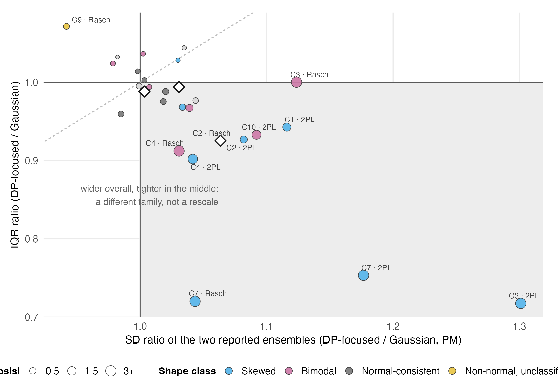
Task: Click the 'wider overall, tighter in the middle' annotation
Action: 150,195
